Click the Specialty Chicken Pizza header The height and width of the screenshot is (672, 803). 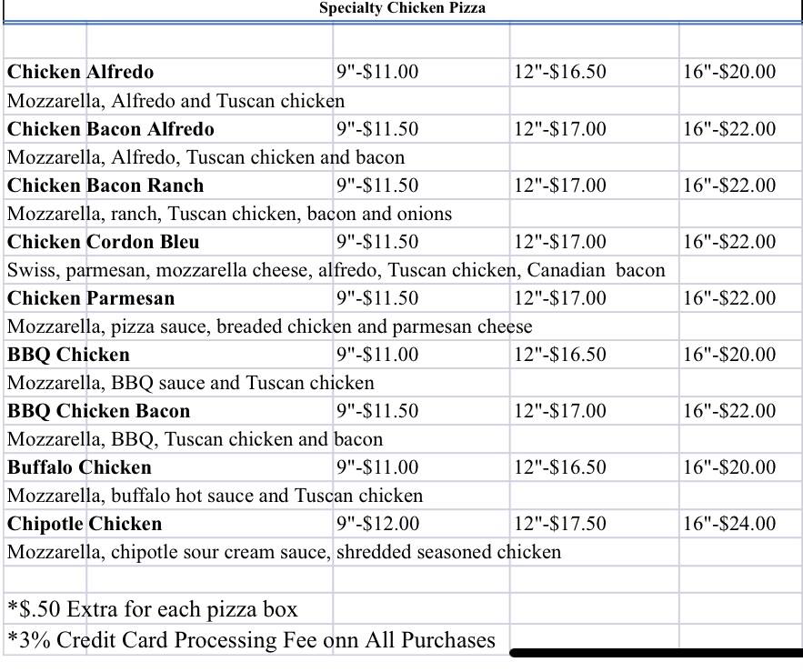click(x=402, y=8)
